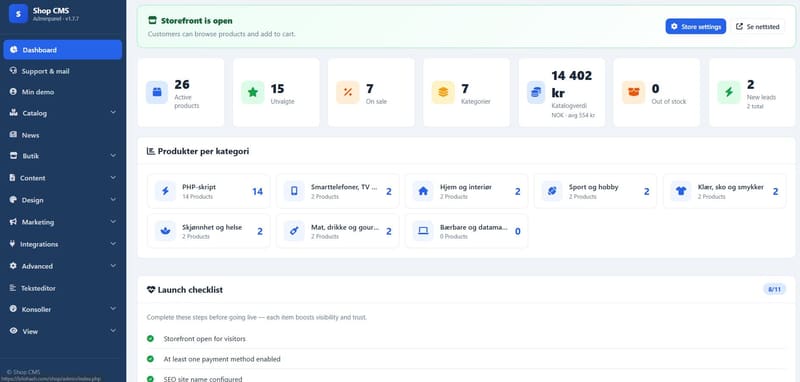Open Support & mail in sidebar
The width and height of the screenshot is (800, 382).
tap(63, 71)
